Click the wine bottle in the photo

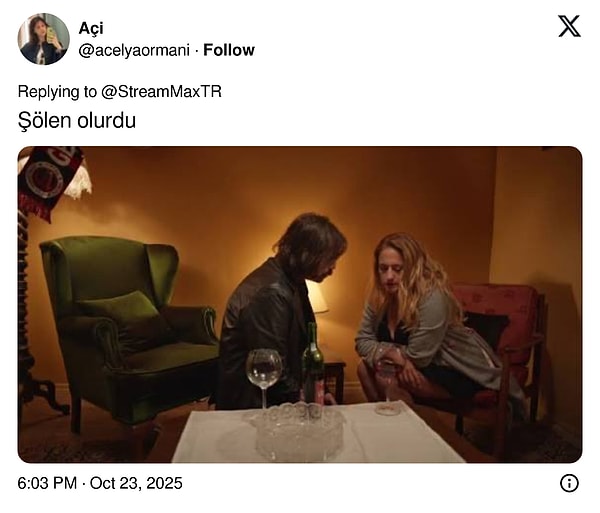(x=313, y=363)
